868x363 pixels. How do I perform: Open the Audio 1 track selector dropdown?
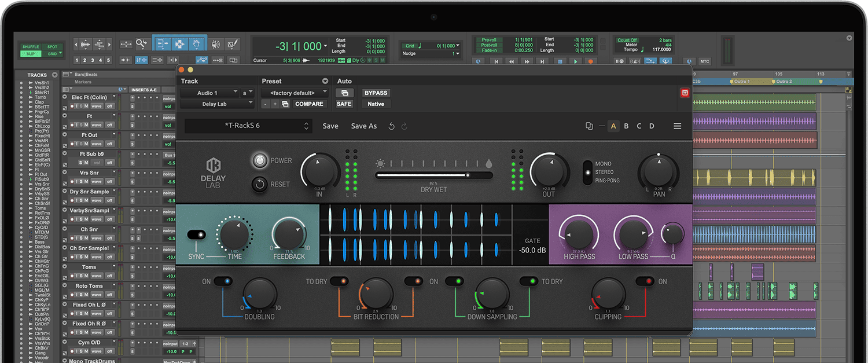(x=209, y=93)
